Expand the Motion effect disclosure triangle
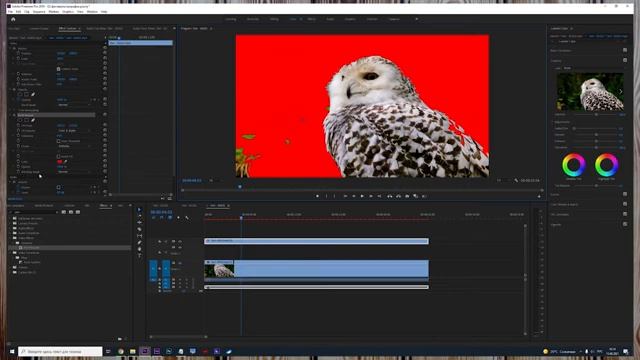This screenshot has width=640, height=360. [11, 48]
